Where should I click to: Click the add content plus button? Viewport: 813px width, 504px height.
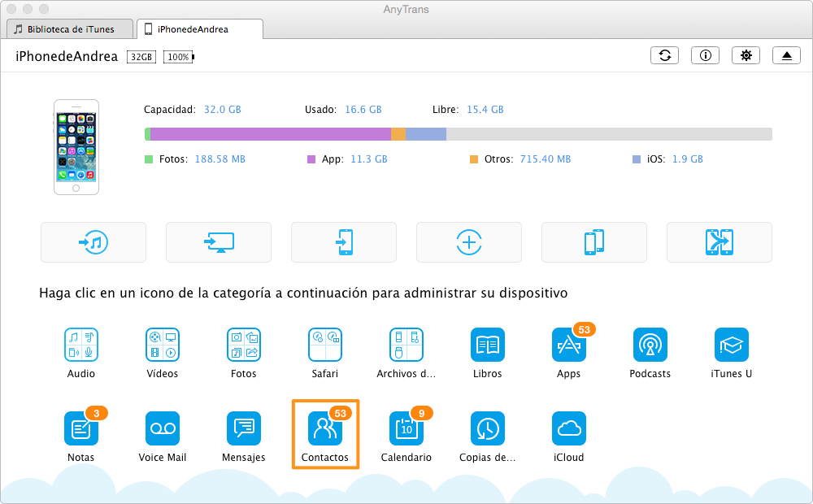tap(469, 242)
